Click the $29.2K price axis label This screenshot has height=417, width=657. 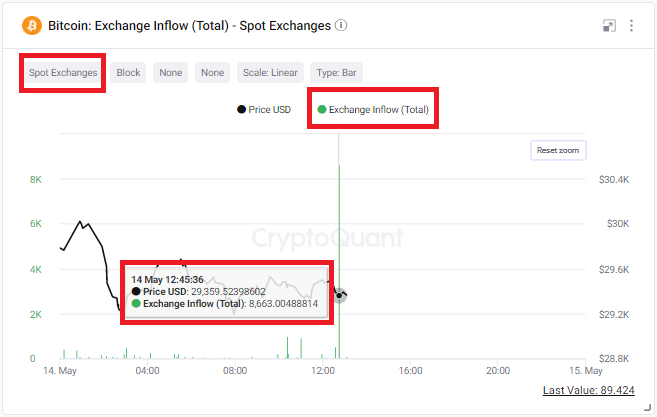pyautogui.click(x=614, y=315)
